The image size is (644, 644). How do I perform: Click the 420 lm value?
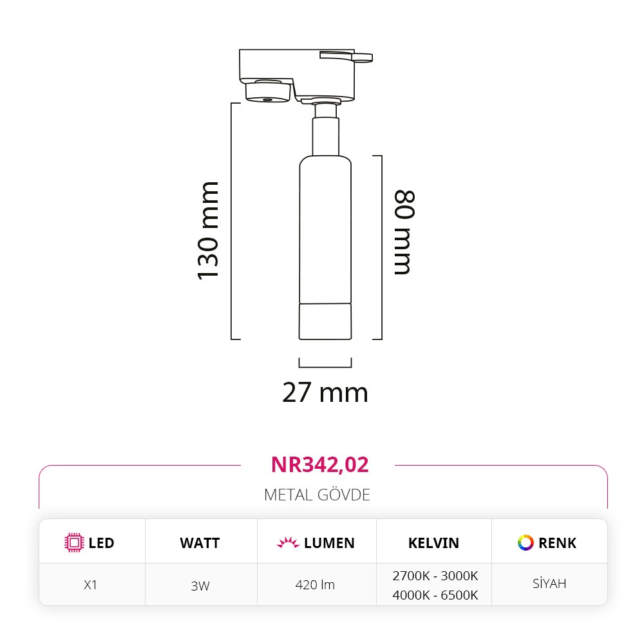tap(315, 585)
